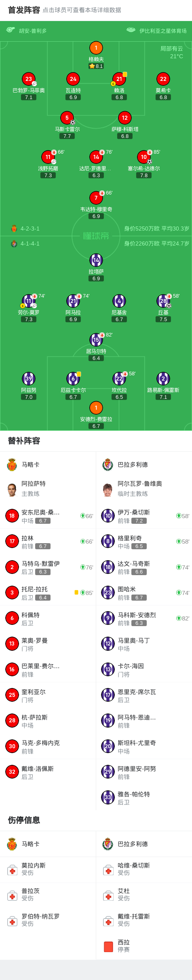
Task: Click the 4-2-3-1 formation label
Action: pyautogui.click(x=30, y=229)
